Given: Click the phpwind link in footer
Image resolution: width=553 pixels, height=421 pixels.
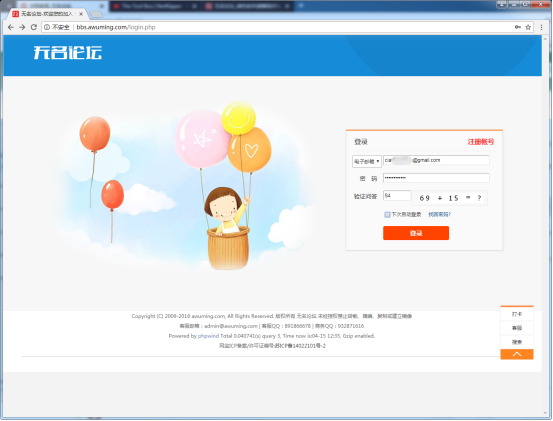Looking at the screenshot, I should 208,336.
